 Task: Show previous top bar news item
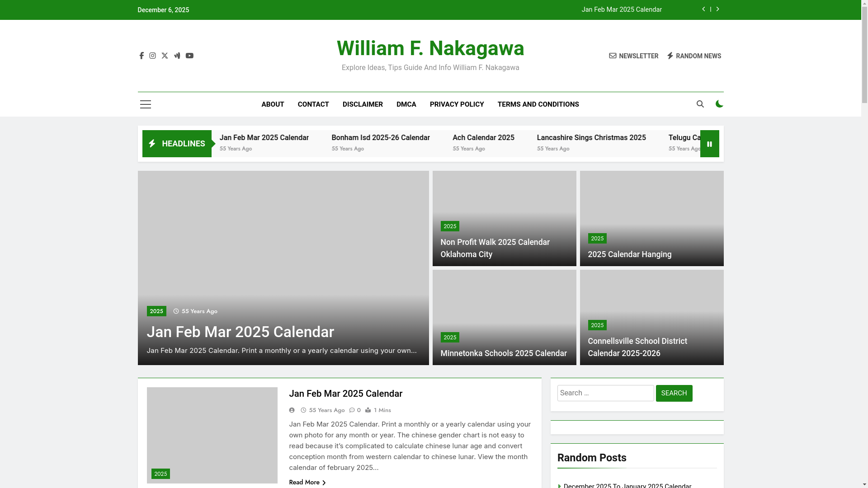coord(703,9)
